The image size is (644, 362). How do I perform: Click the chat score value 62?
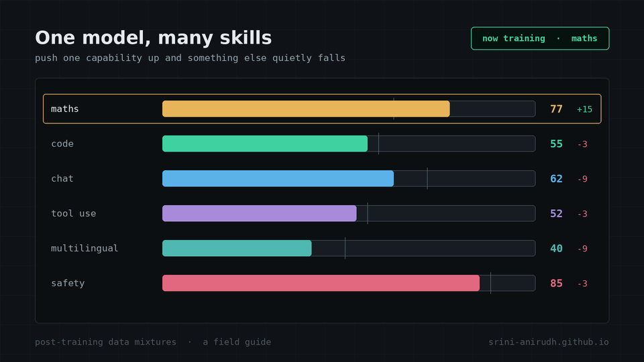point(556,179)
